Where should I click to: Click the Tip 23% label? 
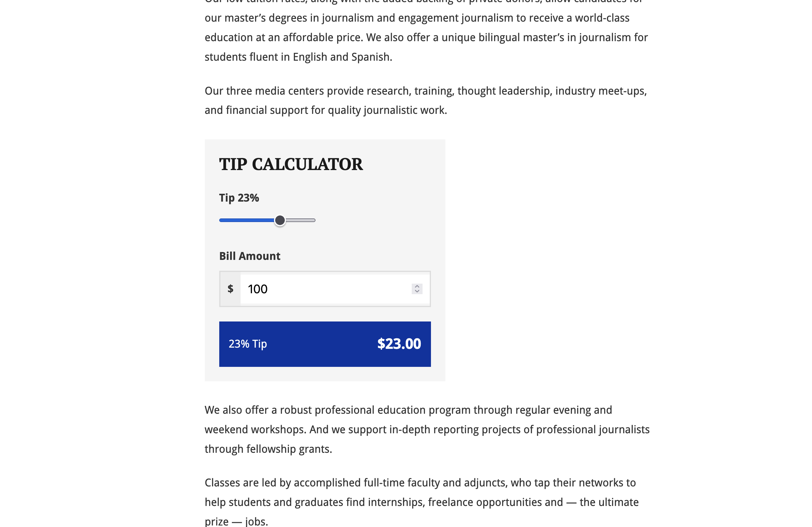coord(238,197)
